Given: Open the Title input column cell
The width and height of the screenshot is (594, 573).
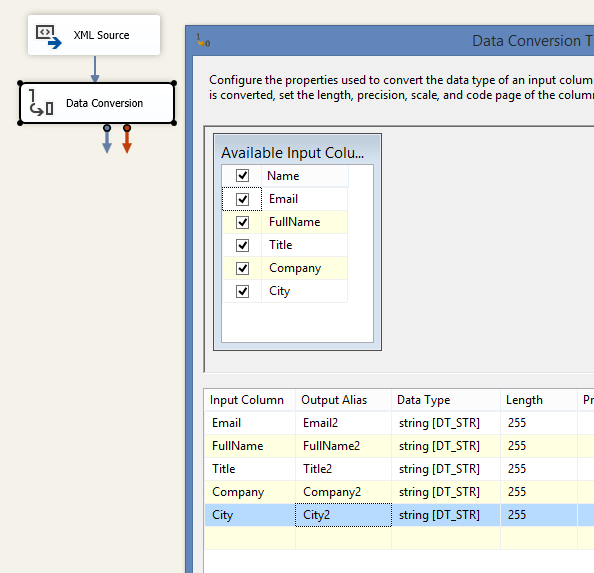Looking at the screenshot, I should click(250, 469).
